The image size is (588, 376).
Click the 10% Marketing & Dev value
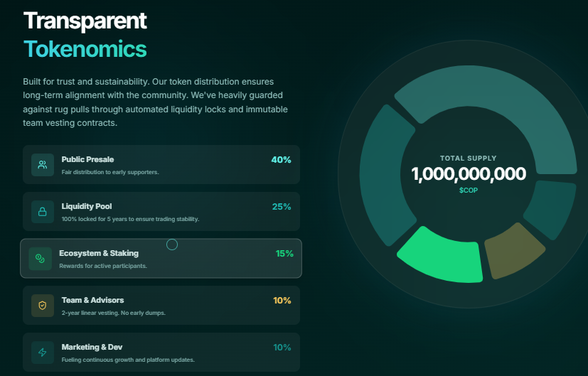(282, 347)
